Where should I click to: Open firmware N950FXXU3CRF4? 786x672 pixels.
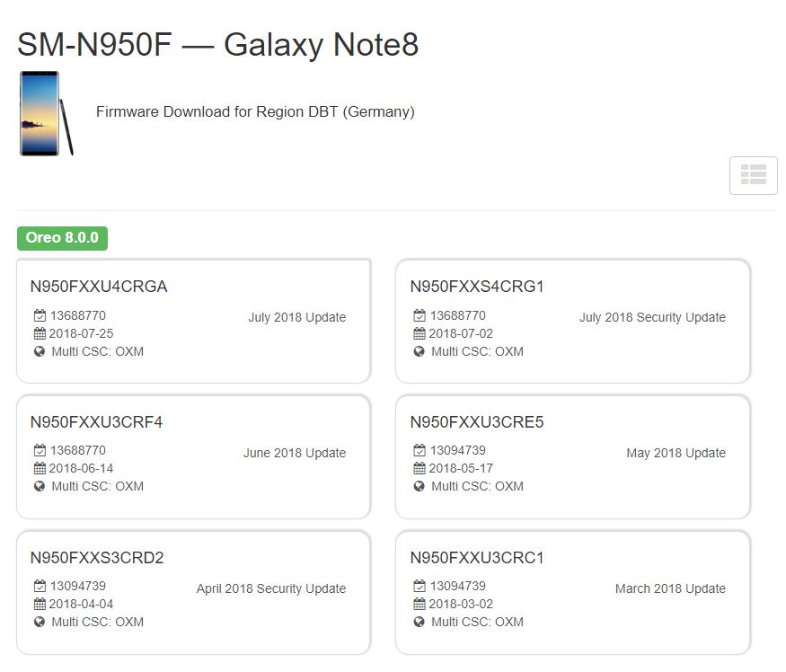[x=96, y=422]
